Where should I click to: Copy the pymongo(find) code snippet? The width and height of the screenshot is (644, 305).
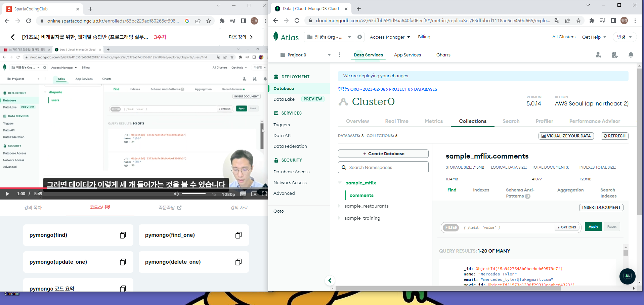click(123, 235)
